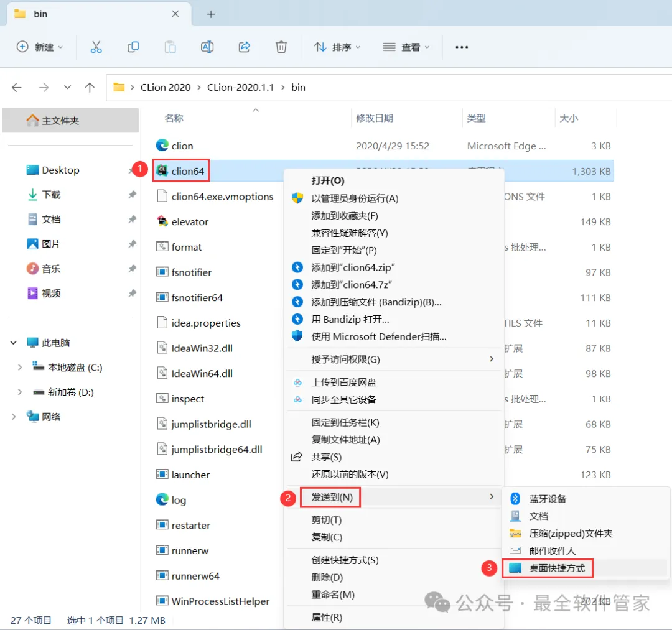The width and height of the screenshot is (672, 630).
Task: Open Desktop in quick access
Action: 61,170
